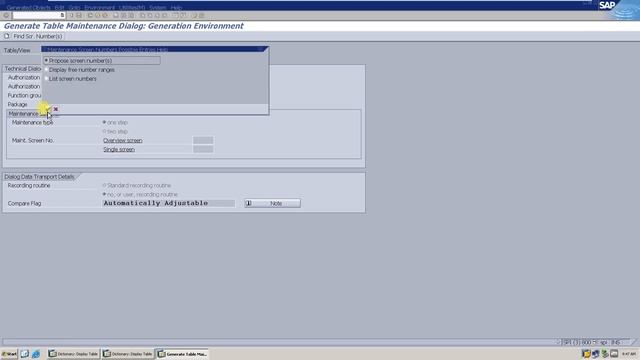This screenshot has width=640, height=360.
Task: Open the command field history dropdown
Action: [x=62, y=16]
